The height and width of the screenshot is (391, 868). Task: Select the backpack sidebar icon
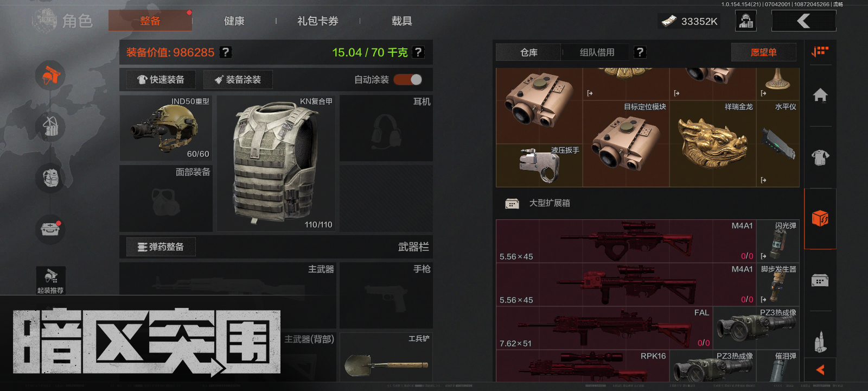(x=50, y=178)
